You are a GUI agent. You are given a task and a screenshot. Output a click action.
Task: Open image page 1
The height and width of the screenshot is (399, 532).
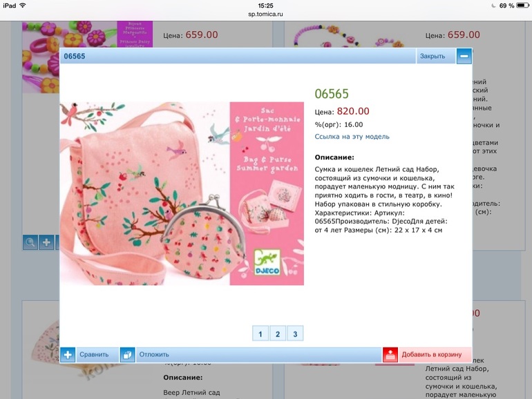click(260, 333)
